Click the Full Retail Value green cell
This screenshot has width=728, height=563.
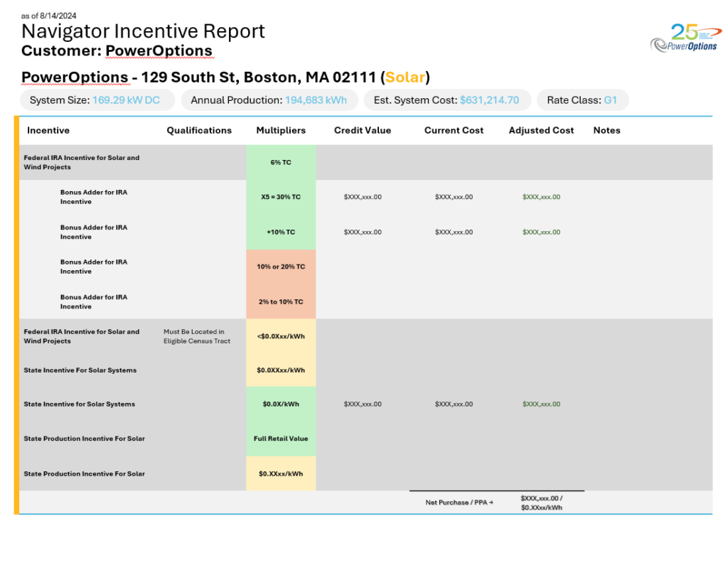click(x=281, y=439)
